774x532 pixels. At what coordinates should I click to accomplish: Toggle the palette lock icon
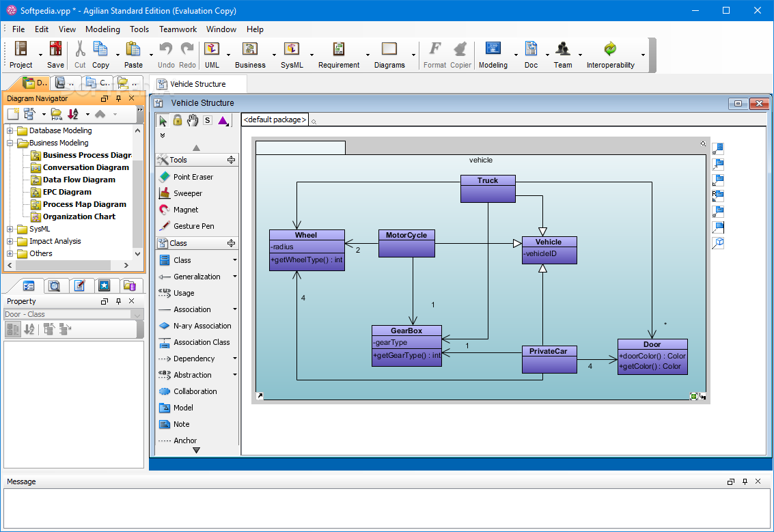[178, 120]
